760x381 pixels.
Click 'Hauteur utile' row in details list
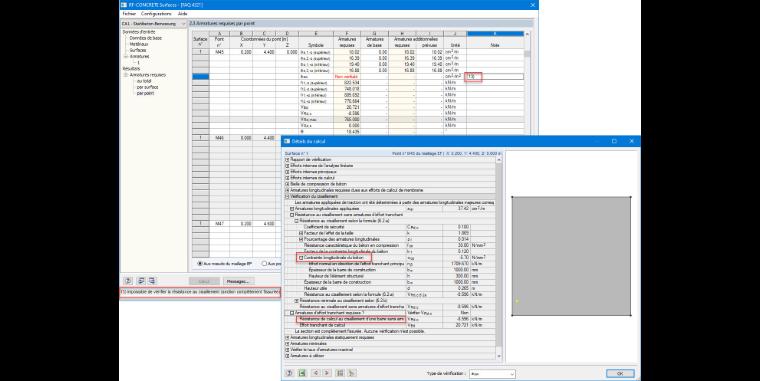pyautogui.click(x=391, y=288)
